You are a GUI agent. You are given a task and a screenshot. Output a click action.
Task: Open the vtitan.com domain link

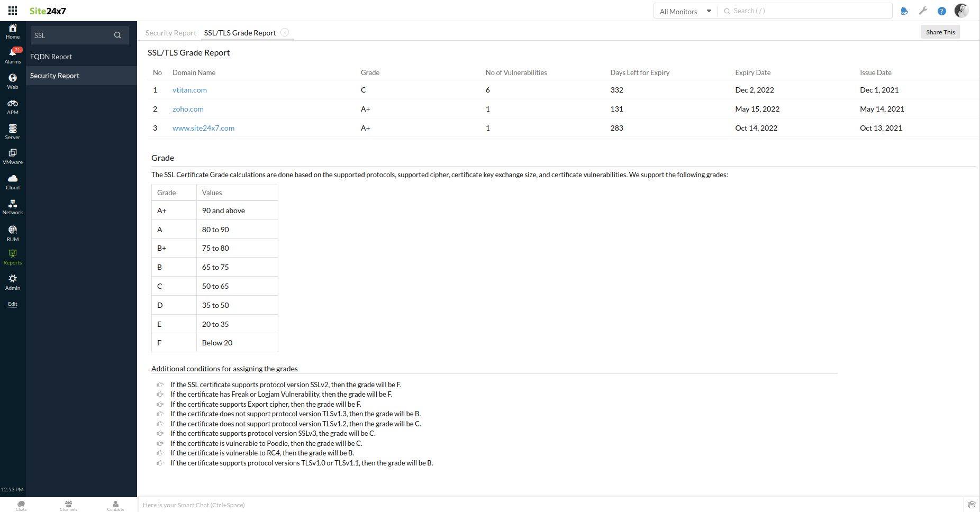(x=189, y=90)
